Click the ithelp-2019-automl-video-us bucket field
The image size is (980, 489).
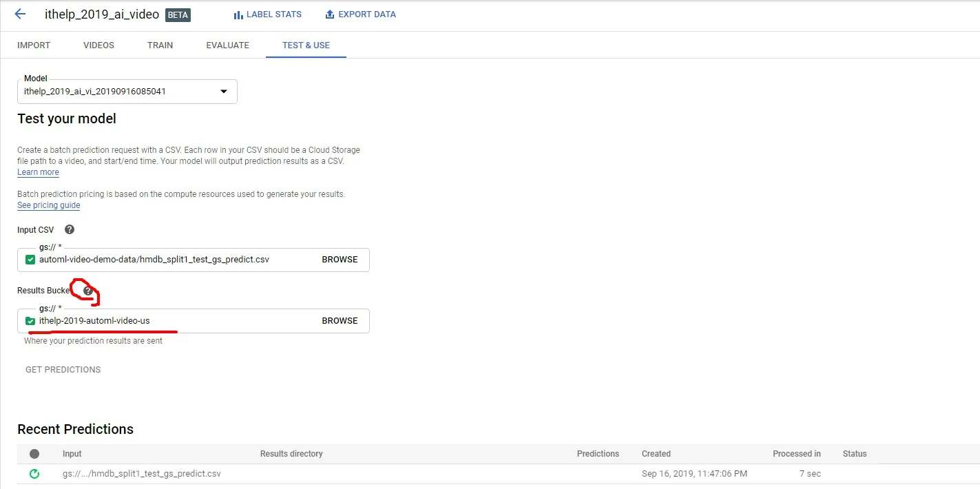(x=194, y=321)
